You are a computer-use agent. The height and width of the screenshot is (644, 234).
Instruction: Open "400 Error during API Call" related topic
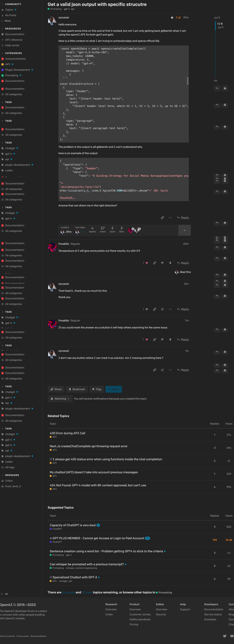tap(68, 433)
